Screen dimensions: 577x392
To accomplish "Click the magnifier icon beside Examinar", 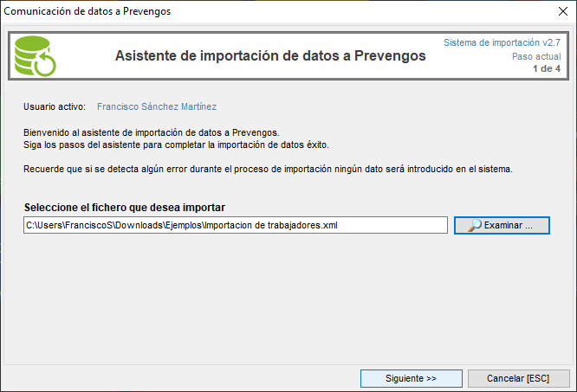I will point(475,225).
